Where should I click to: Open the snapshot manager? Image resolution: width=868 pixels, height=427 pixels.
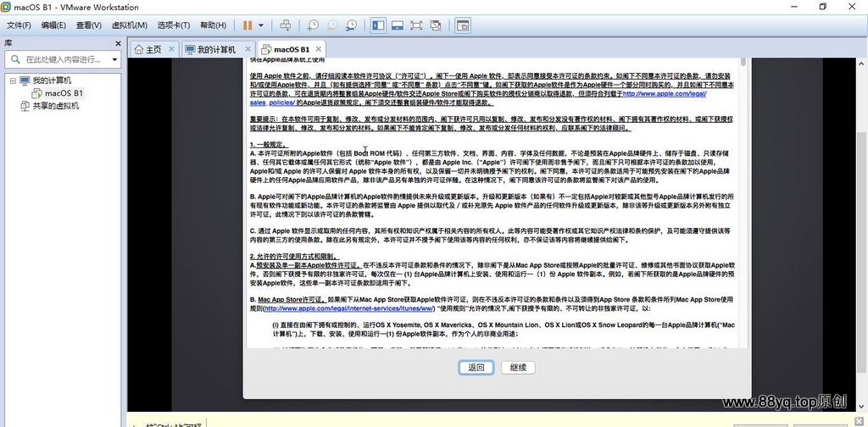coord(352,25)
